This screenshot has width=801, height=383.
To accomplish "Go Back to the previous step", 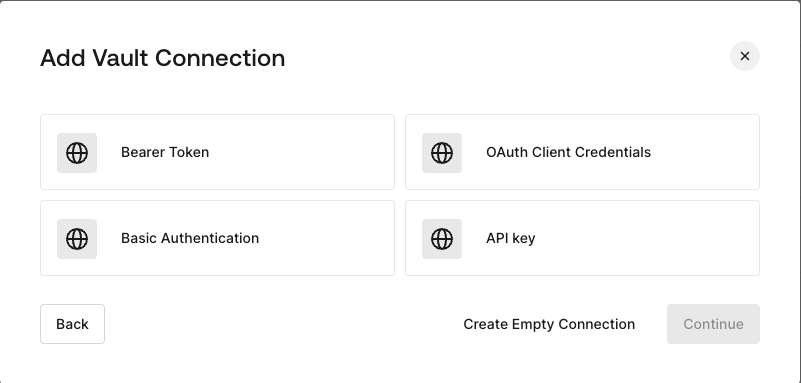I will pyautogui.click(x=73, y=324).
